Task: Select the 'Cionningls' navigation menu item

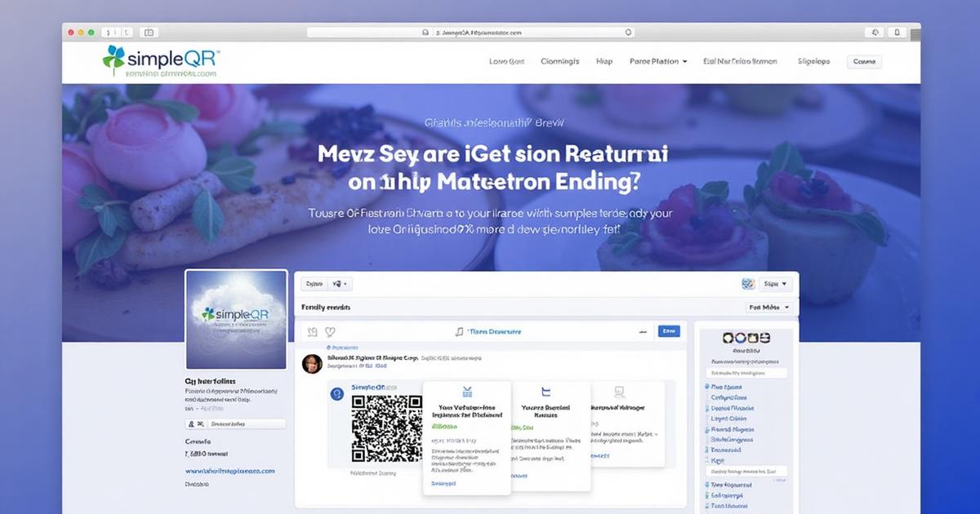Action: click(560, 61)
